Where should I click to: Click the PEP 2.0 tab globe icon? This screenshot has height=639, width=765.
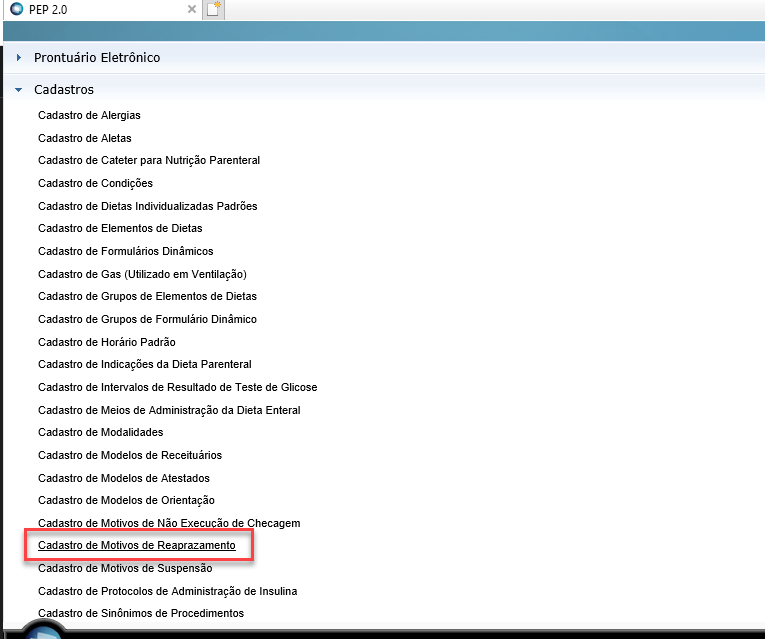[x=17, y=9]
